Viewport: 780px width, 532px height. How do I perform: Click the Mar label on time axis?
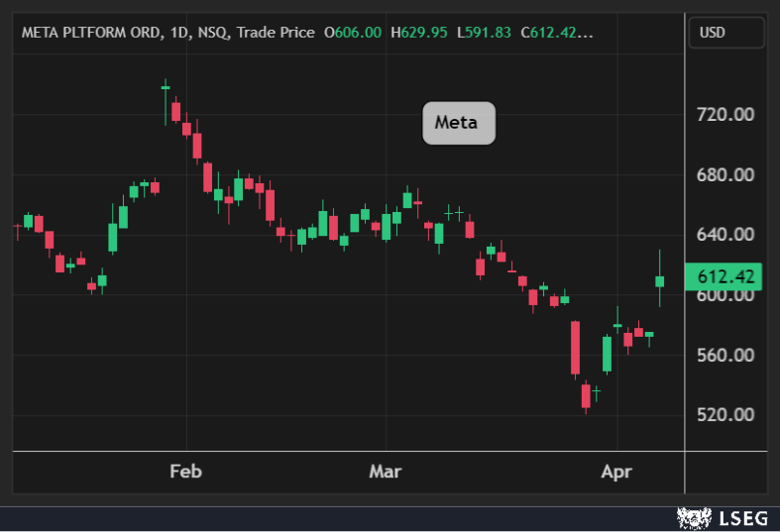[x=385, y=472]
